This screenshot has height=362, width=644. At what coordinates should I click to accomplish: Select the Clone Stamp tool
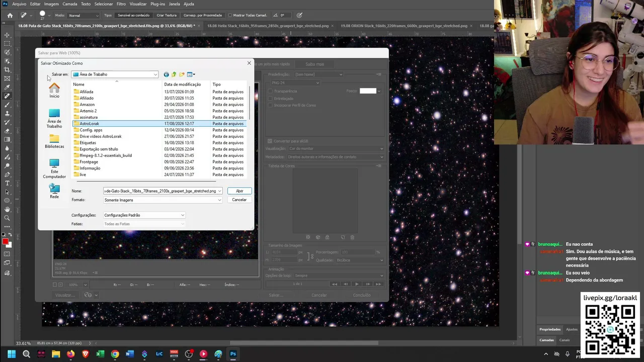click(7, 113)
